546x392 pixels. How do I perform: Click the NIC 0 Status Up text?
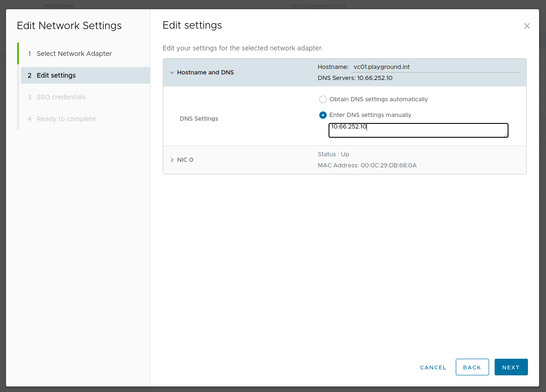pyautogui.click(x=333, y=154)
